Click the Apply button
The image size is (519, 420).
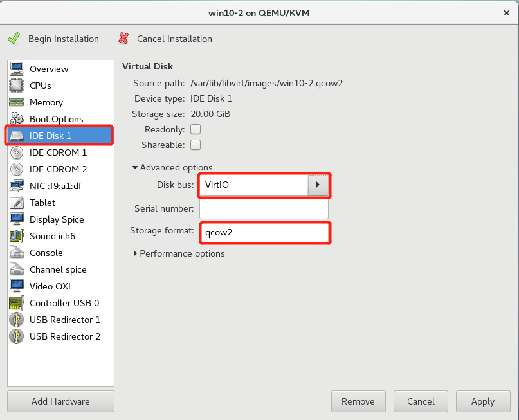point(483,401)
